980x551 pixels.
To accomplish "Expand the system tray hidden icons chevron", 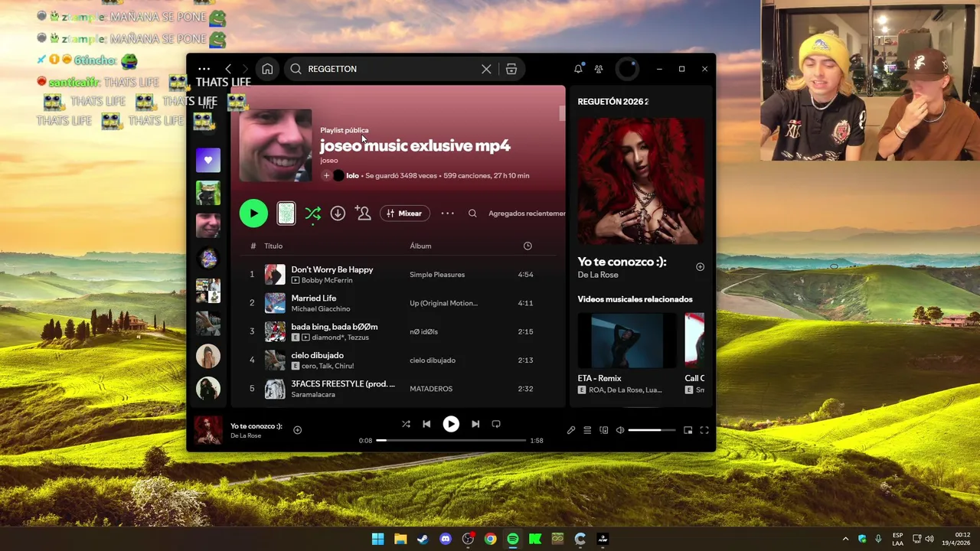I will tap(845, 539).
